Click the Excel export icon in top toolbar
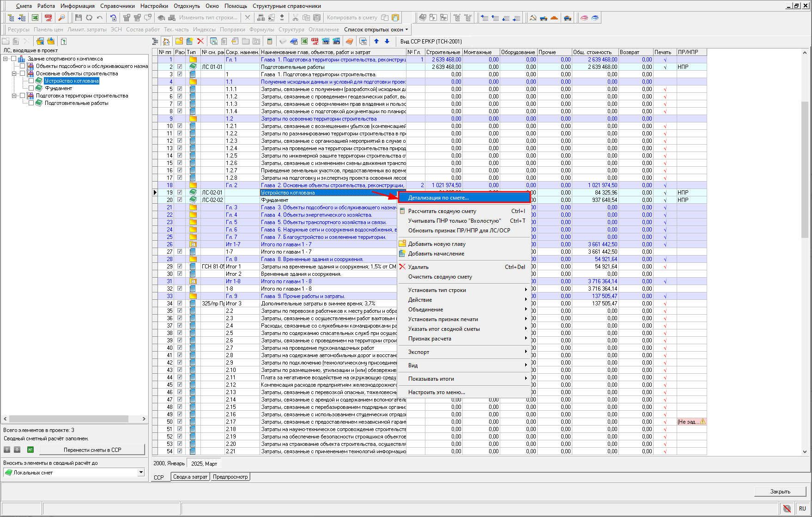 [x=35, y=18]
